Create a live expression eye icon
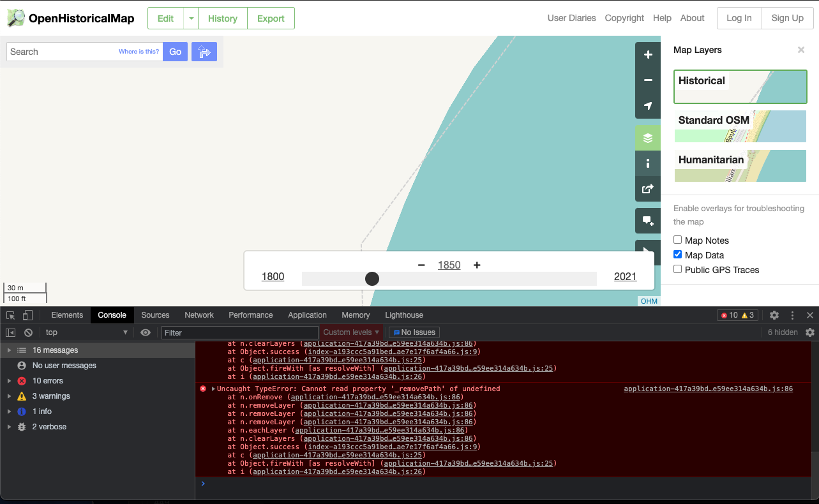Screen dimensions: 819x504 pos(146,332)
